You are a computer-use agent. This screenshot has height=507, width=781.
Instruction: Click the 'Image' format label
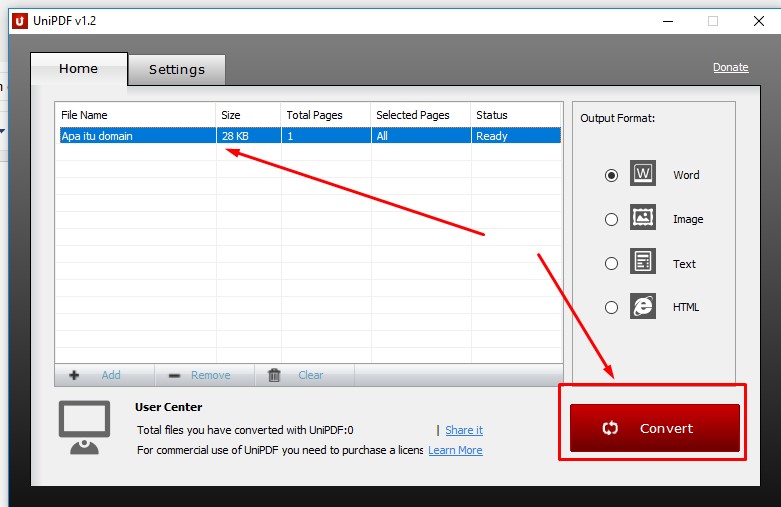[688, 219]
